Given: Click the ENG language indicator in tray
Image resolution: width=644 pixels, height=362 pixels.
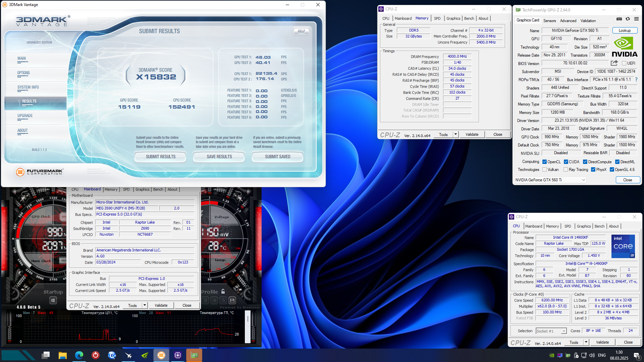Looking at the screenshot, I should pos(602,355).
